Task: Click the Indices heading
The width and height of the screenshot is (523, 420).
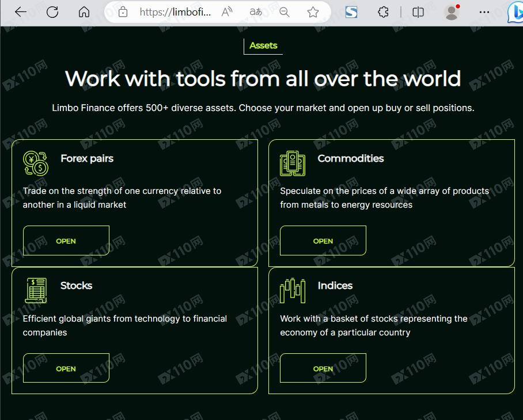Action: point(335,285)
